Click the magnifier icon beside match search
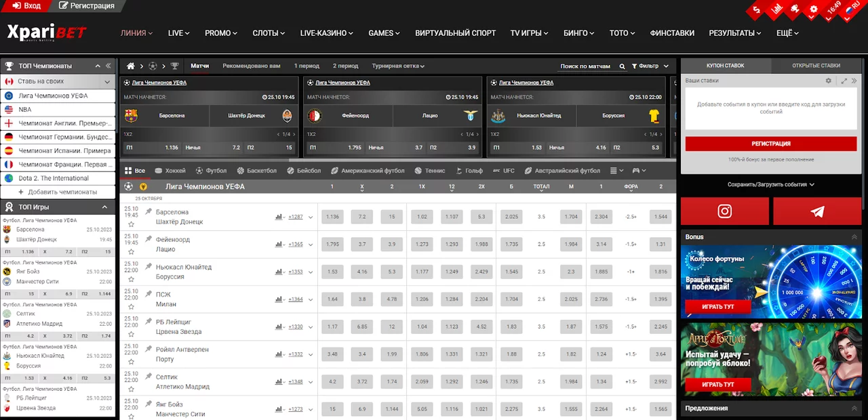 [x=623, y=66]
